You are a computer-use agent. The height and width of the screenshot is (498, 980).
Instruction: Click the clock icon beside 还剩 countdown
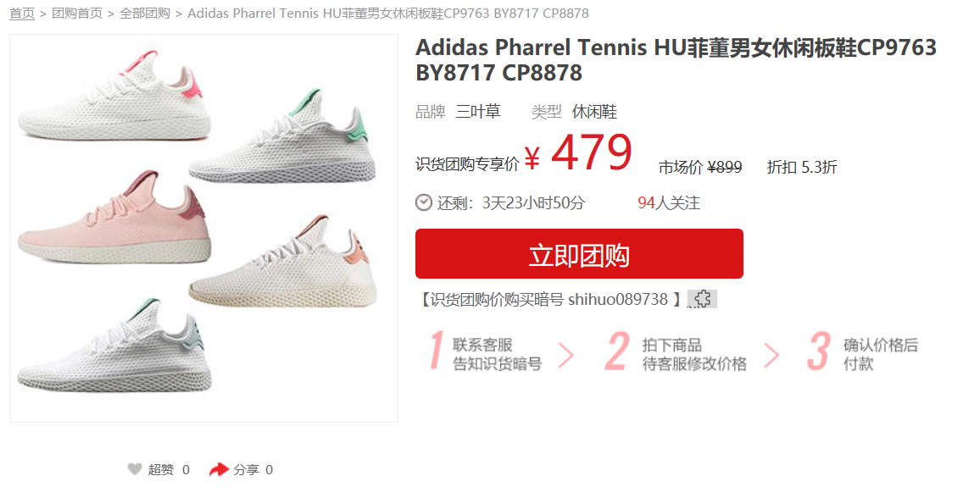pyautogui.click(x=424, y=202)
